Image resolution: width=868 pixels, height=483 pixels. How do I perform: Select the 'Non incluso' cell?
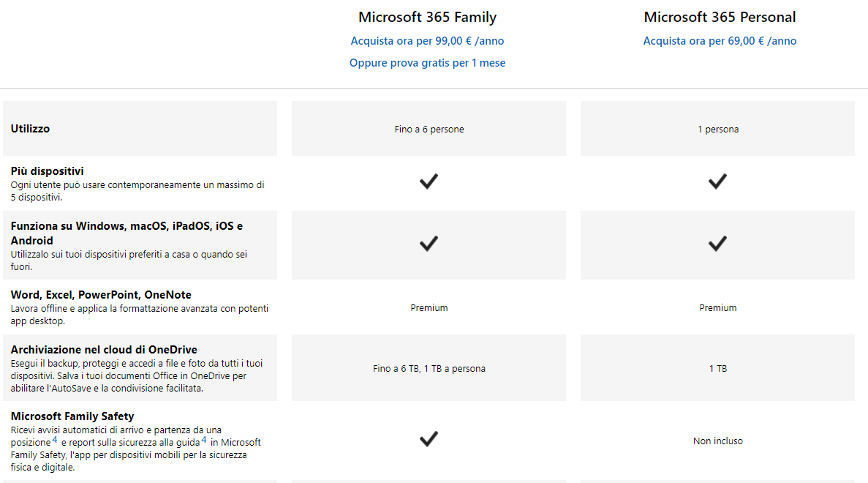[718, 441]
